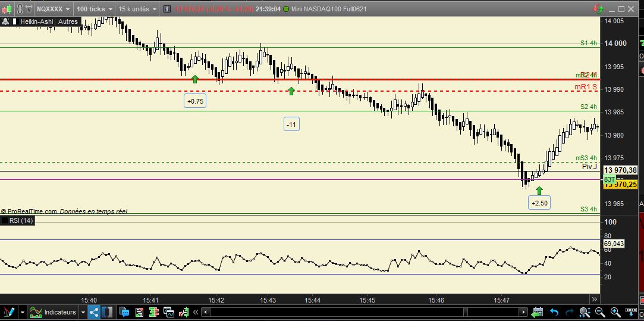Viewport: 644px width, 321px height.
Task: Click the instrument info 'i' icon
Action: tap(167, 9)
